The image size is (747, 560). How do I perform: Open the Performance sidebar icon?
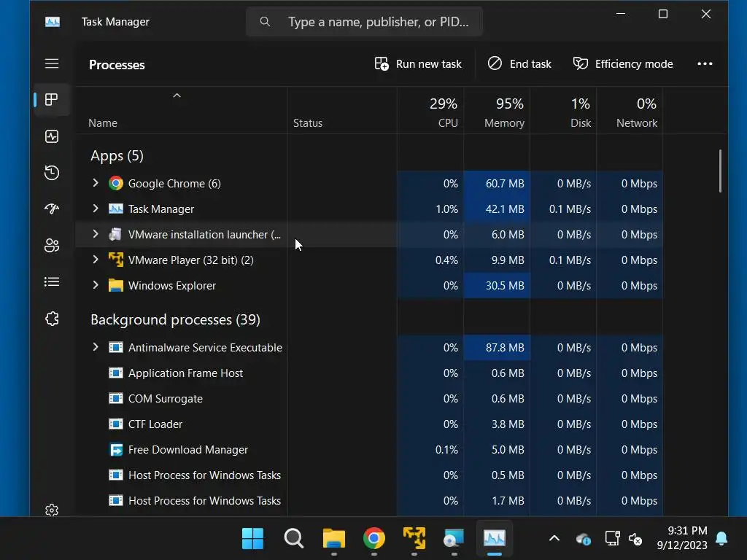[52, 136]
